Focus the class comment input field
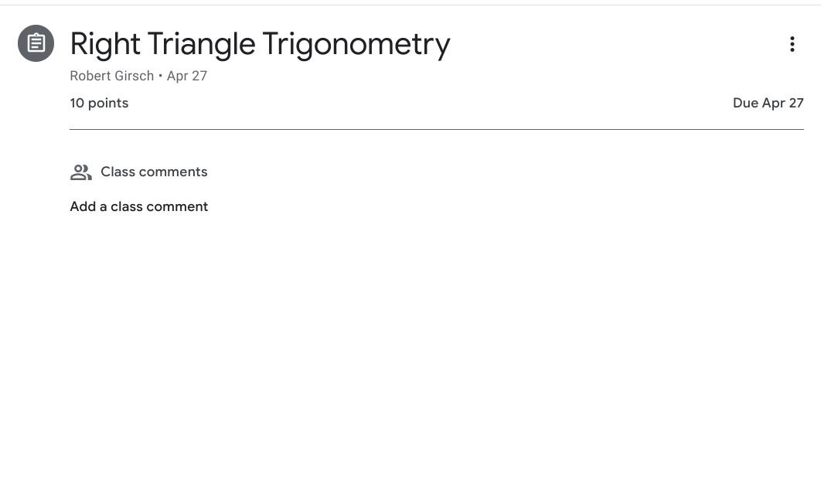This screenshot has width=821, height=504. click(x=139, y=206)
